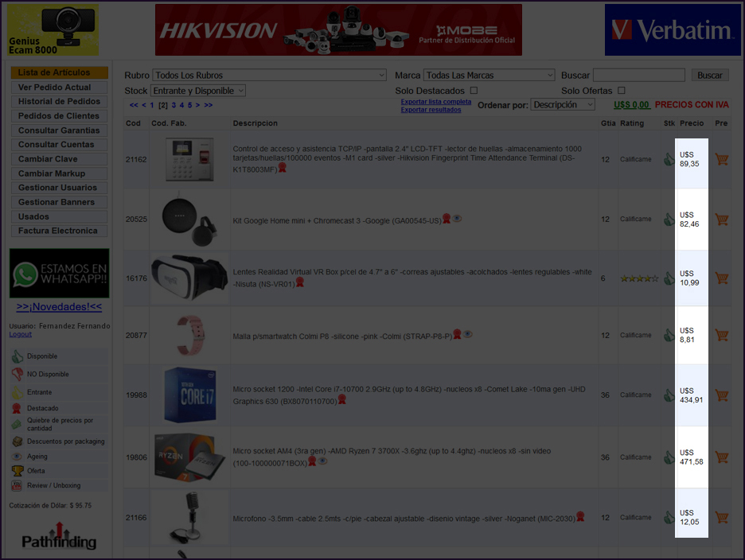Image resolution: width=745 pixels, height=560 pixels.
Task: Go to page 3 of results
Action: [x=174, y=105]
